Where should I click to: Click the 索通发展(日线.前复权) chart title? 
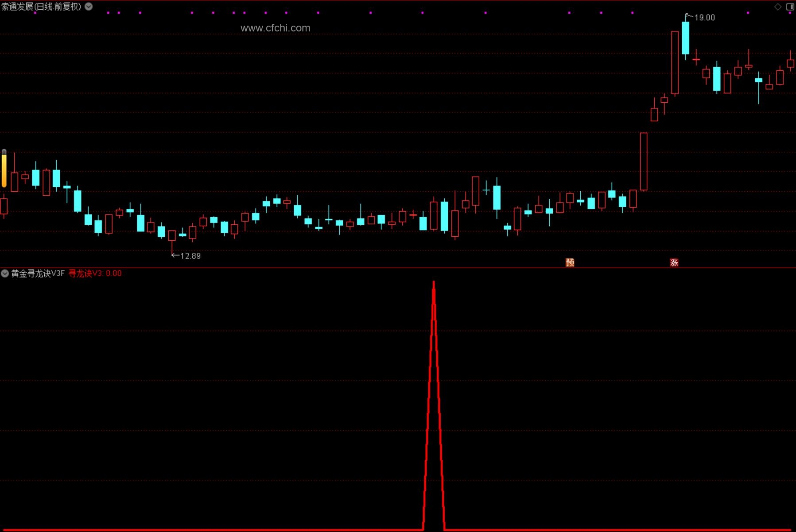tap(42, 7)
